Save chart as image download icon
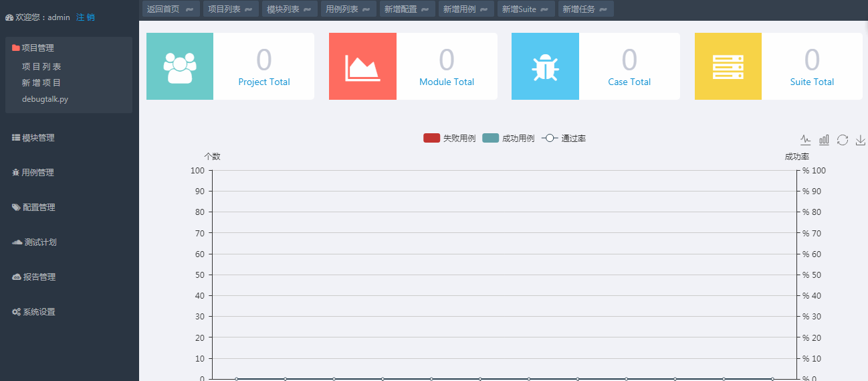The image size is (868, 381). click(x=861, y=139)
